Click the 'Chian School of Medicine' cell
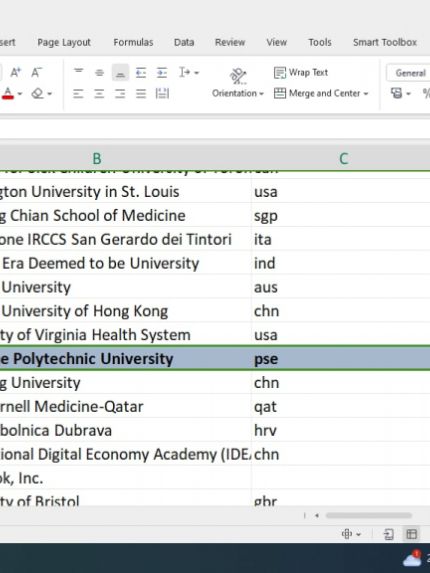This screenshot has width=430, height=573. coord(125,216)
